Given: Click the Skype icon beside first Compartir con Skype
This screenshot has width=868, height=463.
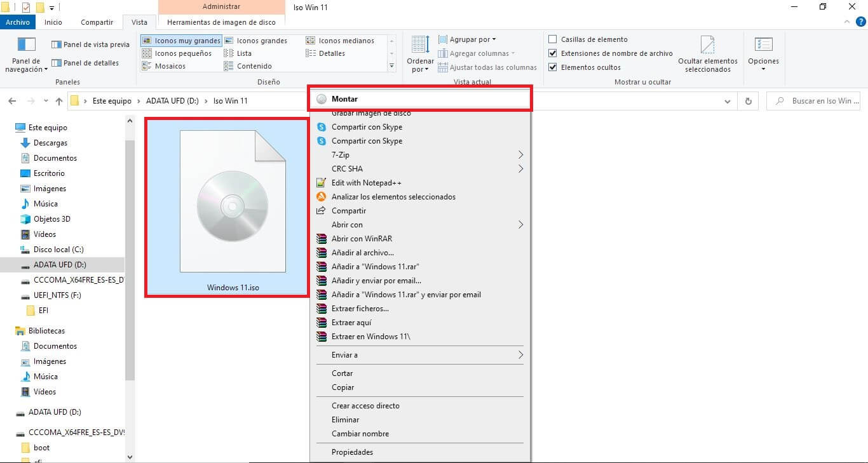Looking at the screenshot, I should 322,127.
